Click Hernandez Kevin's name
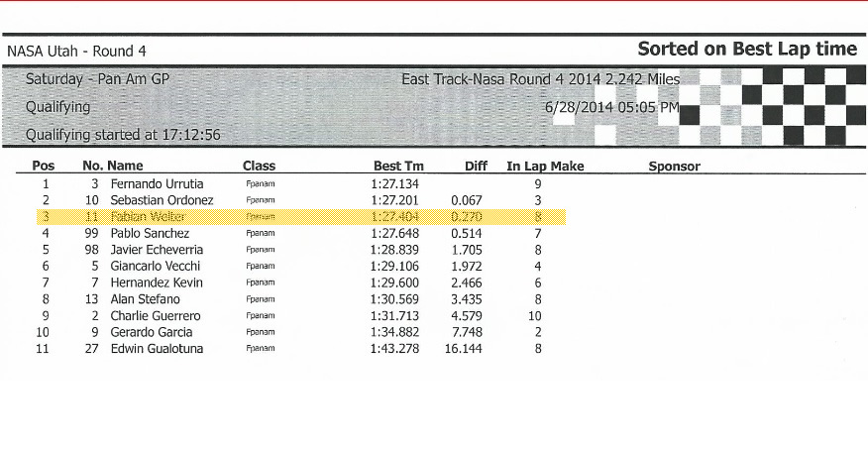This screenshot has width=868, height=452. (157, 282)
